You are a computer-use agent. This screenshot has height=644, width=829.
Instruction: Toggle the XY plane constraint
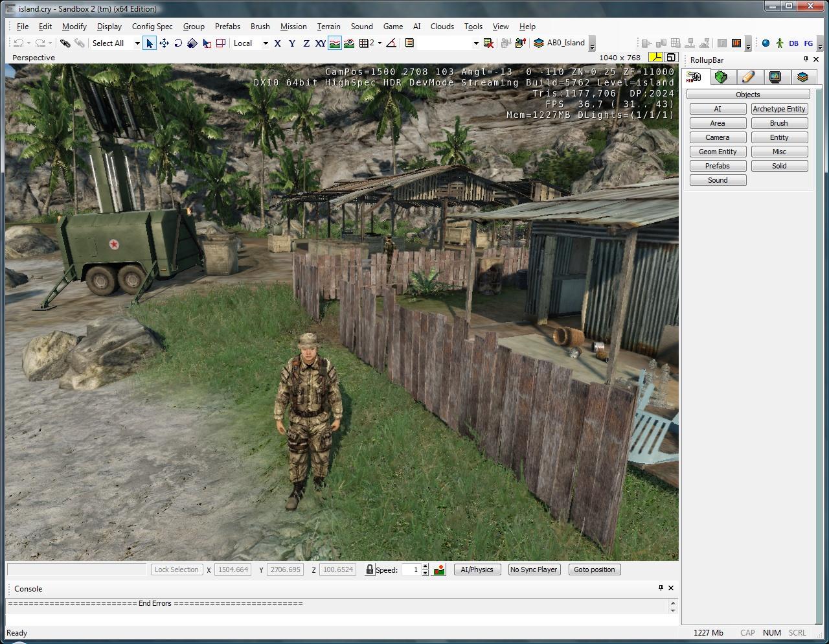tap(320, 43)
